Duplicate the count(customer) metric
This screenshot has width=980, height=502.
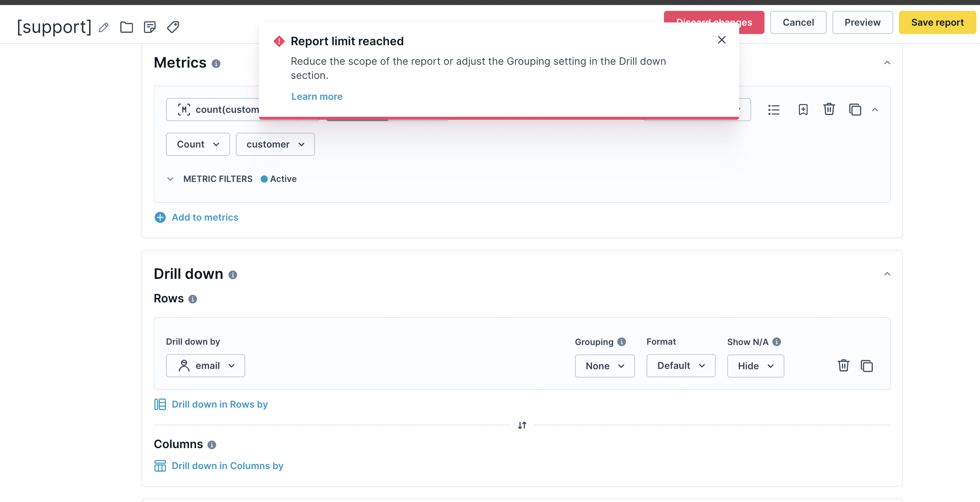855,110
